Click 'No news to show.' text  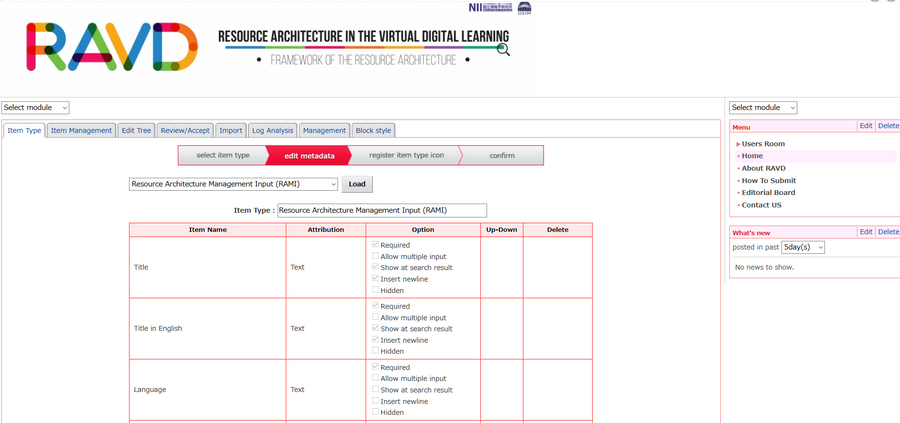[764, 267]
